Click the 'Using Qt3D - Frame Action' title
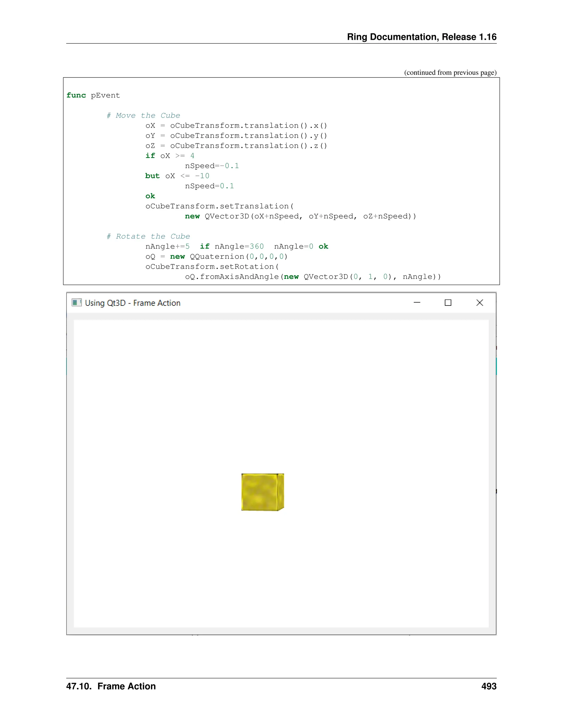Screen dimensions: 563x728 click(x=133, y=303)
